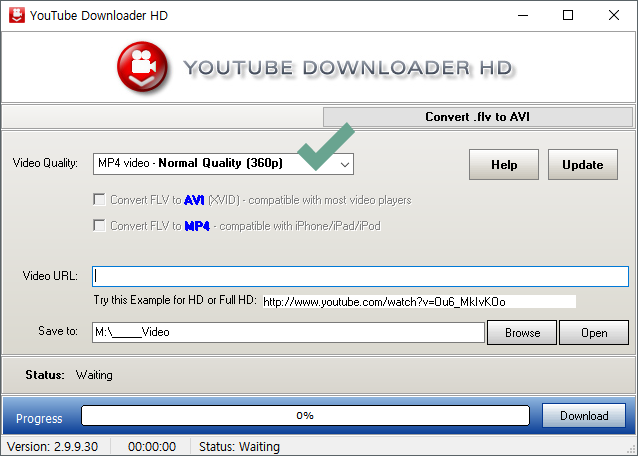Click the Save to path field
This screenshot has height=456, width=638.
click(288, 332)
